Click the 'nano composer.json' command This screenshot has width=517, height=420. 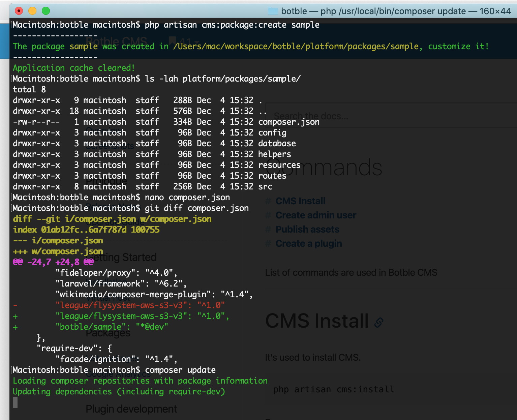pyautogui.click(x=187, y=198)
